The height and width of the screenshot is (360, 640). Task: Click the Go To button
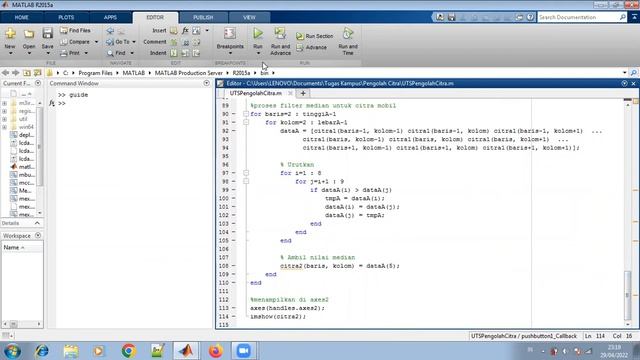[x=118, y=42]
